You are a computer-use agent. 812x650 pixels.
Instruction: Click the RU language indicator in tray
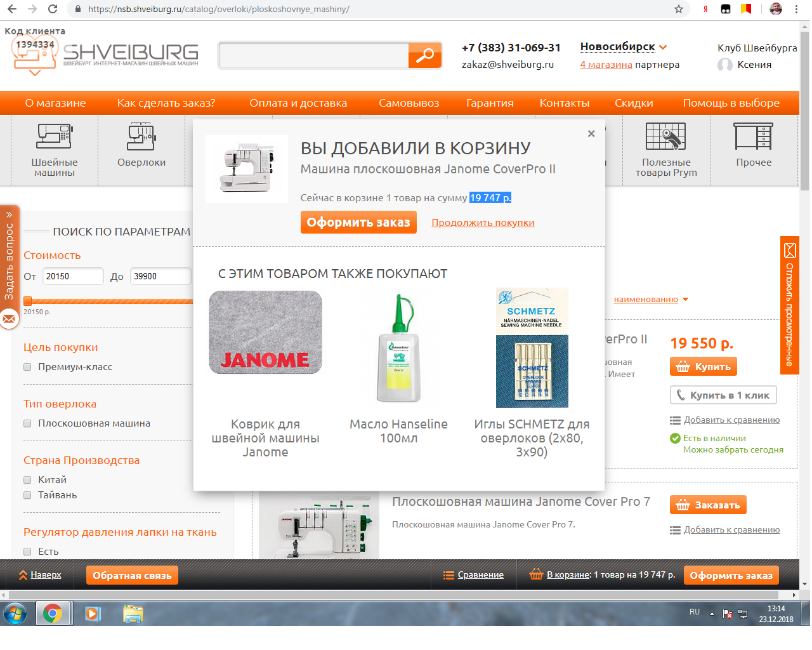coord(695,612)
